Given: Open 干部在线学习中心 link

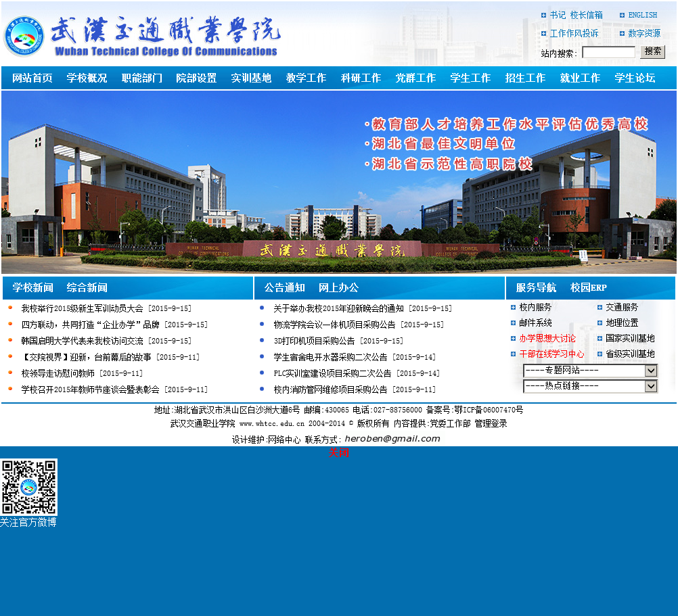Looking at the screenshot, I should point(551,354).
